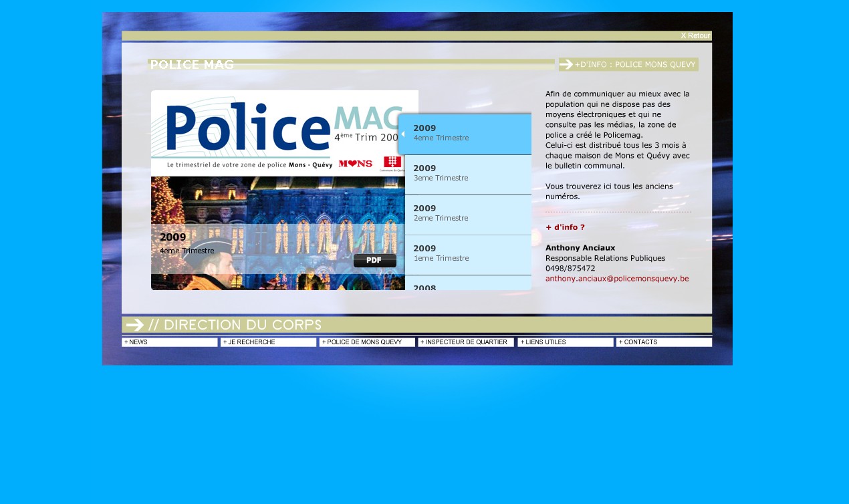The width and height of the screenshot is (849, 504).
Task: Click the Direction du Corps arrow icon
Action: coord(135,325)
